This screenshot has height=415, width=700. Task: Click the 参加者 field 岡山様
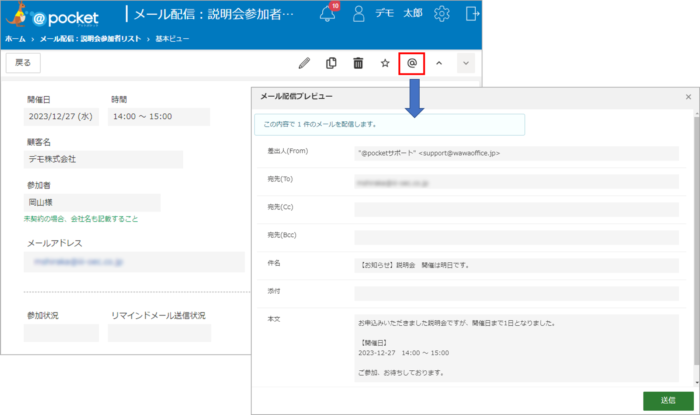tap(92, 203)
